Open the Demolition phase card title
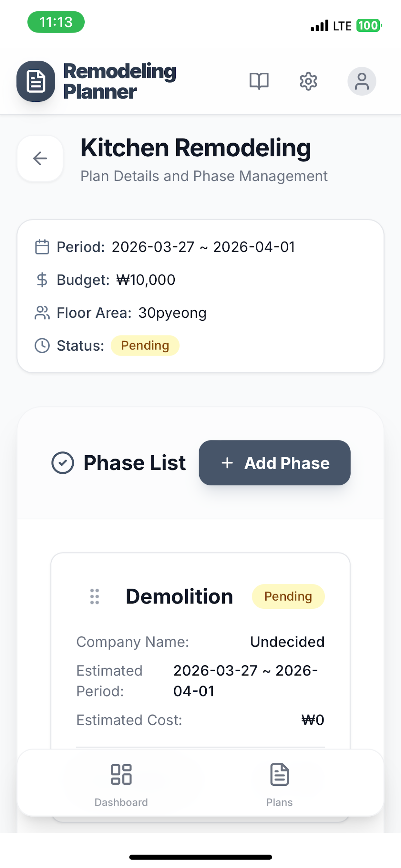Viewport: 401px width, 868px height. click(179, 596)
